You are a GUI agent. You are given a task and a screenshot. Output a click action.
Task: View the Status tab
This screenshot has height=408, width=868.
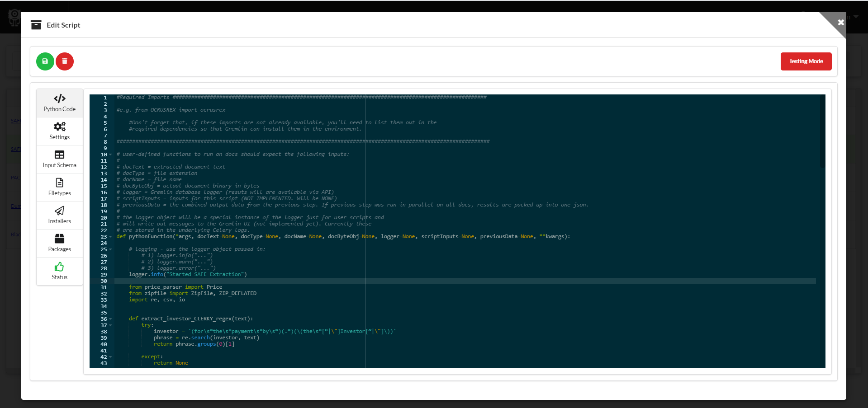60,271
